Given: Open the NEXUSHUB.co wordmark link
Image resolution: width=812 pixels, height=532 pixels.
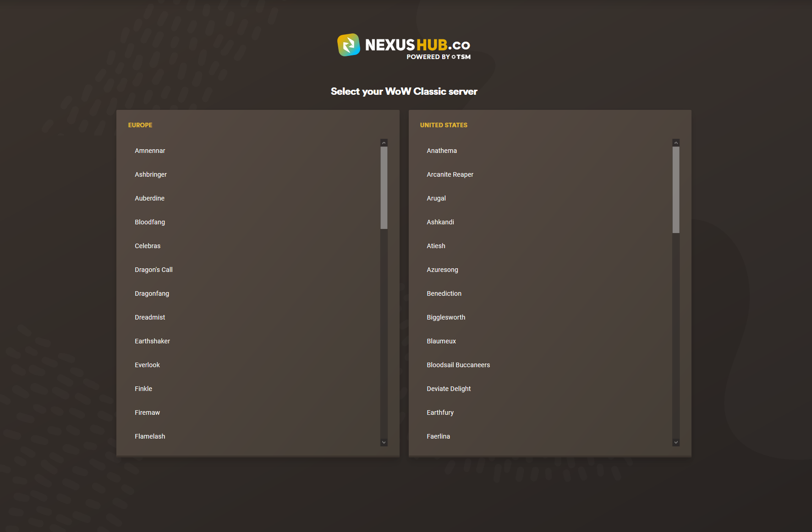Looking at the screenshot, I should click(x=417, y=45).
